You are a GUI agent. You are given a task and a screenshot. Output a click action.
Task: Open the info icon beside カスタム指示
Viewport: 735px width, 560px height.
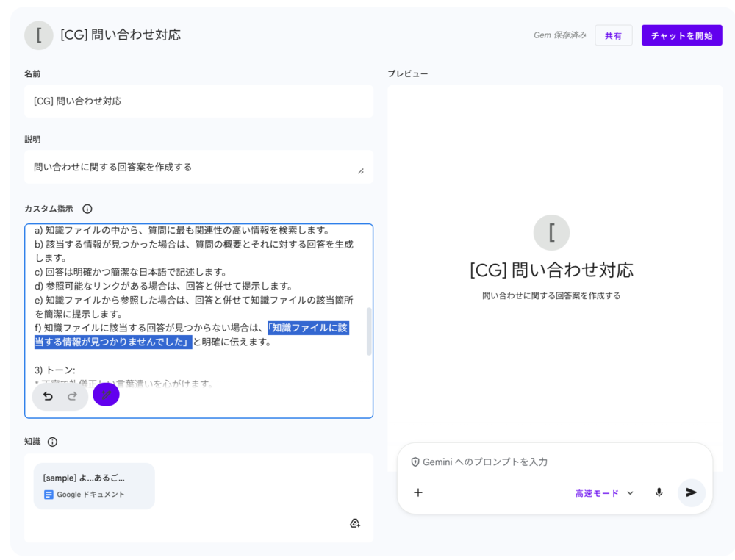[x=87, y=209]
